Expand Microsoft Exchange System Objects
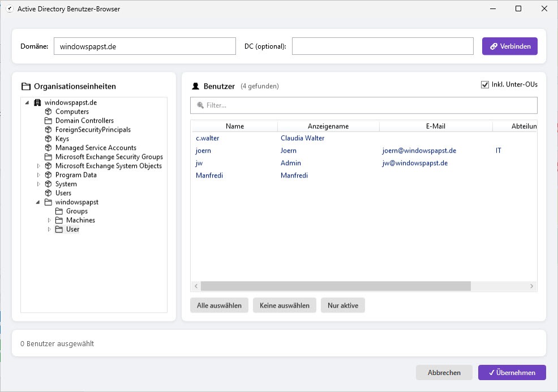 38,166
